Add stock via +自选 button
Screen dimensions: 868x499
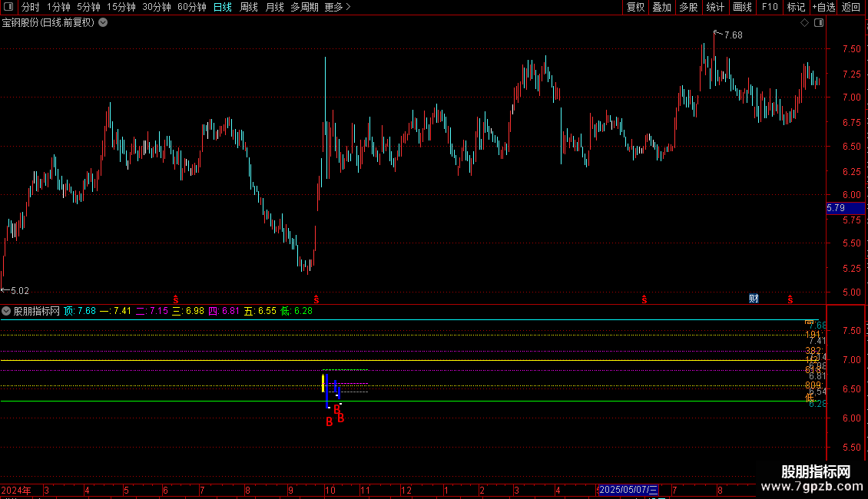point(823,8)
